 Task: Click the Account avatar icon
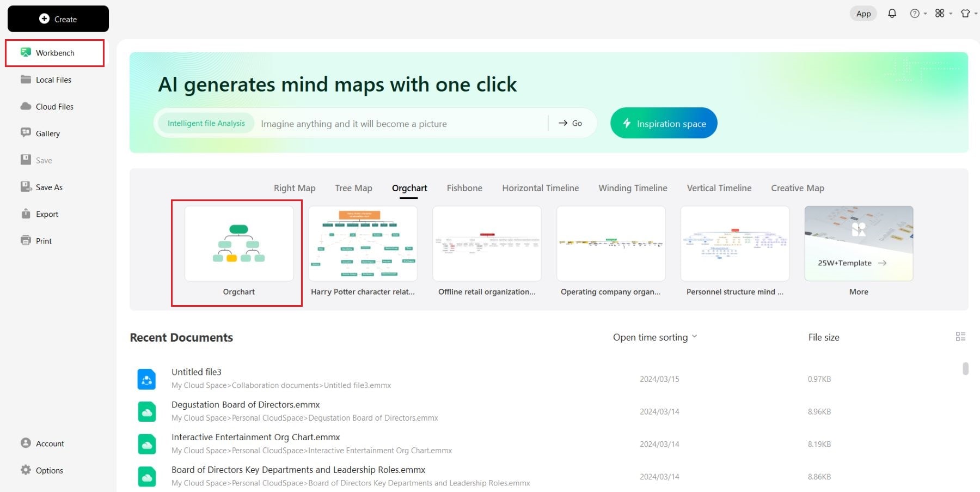(26, 442)
